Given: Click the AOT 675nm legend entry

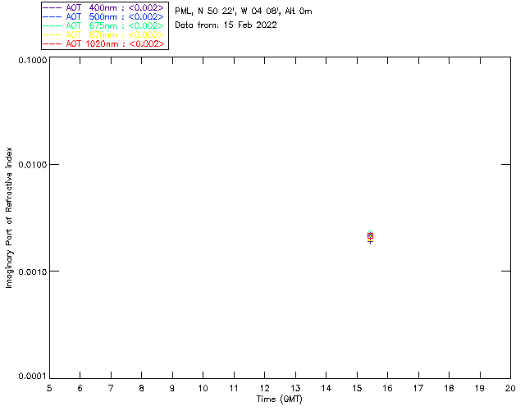Looking at the screenshot, I should click(103, 25).
